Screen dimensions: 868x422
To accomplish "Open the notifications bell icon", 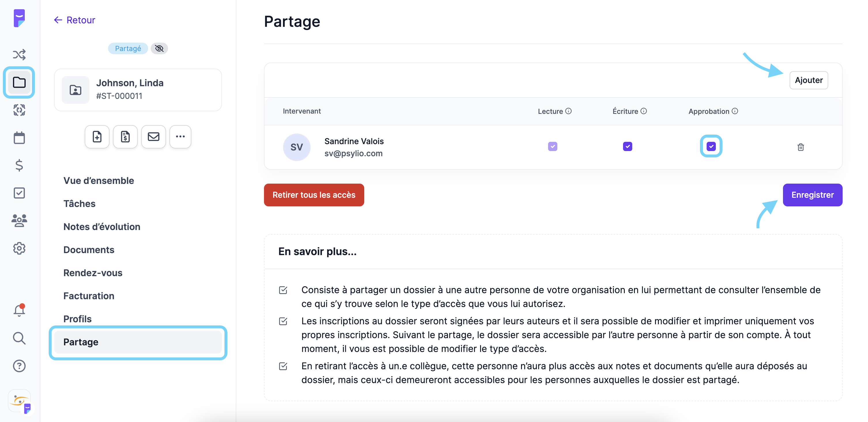I will coord(19,310).
